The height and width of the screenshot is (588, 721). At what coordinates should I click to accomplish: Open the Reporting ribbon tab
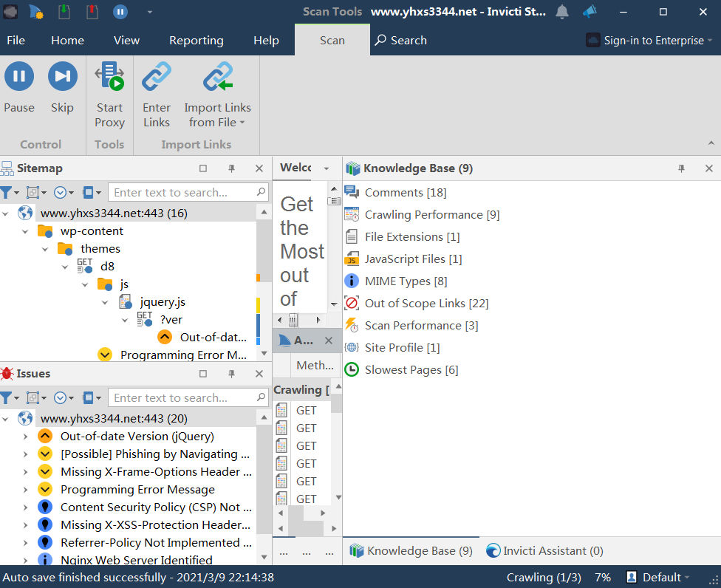tap(197, 41)
